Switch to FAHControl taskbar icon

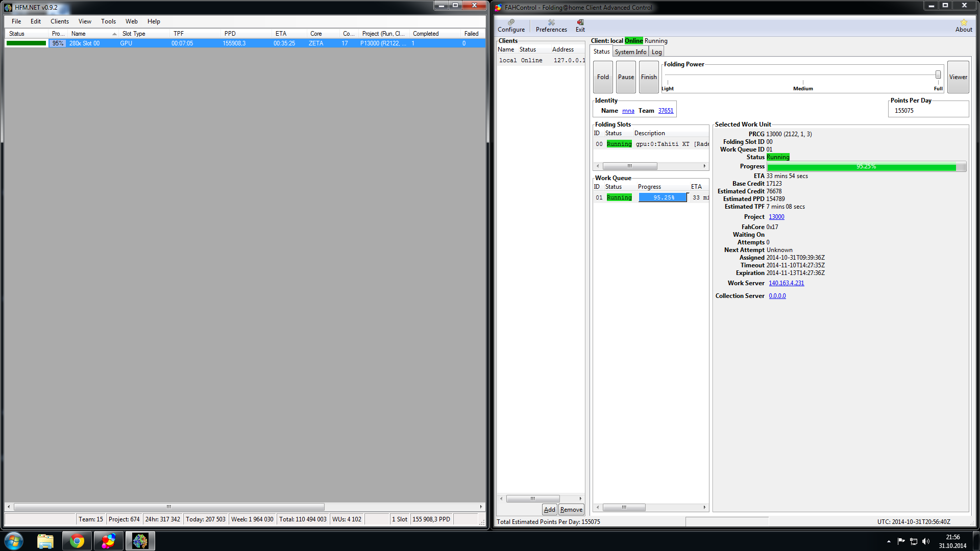108,541
